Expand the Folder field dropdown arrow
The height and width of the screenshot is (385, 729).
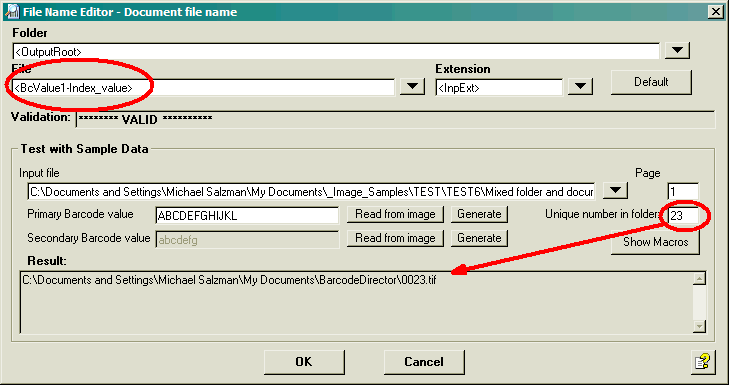point(677,50)
